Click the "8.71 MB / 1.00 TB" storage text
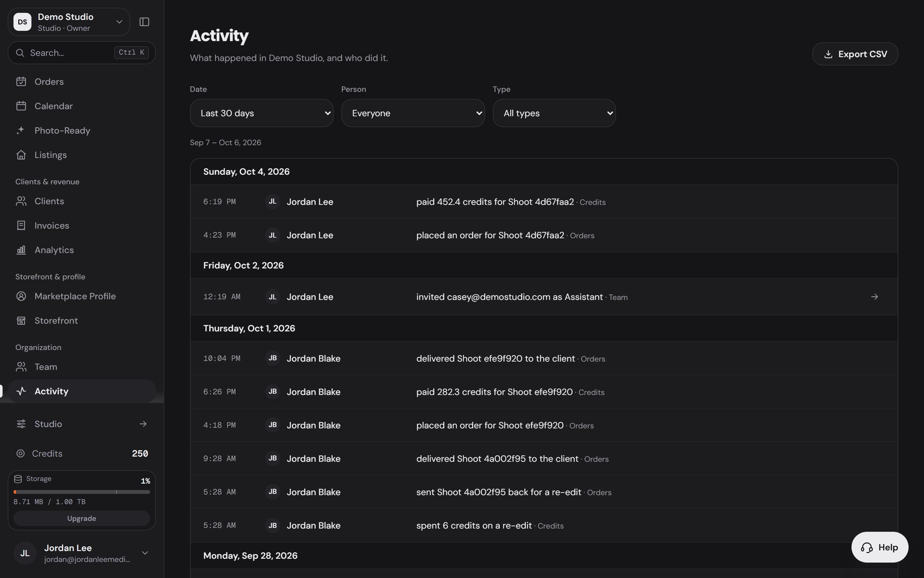 coord(49,502)
